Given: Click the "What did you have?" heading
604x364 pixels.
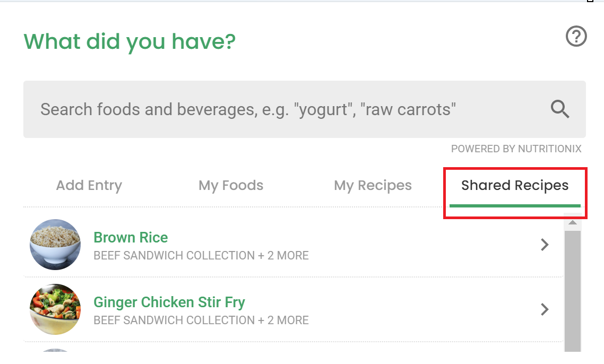Looking at the screenshot, I should 130,41.
